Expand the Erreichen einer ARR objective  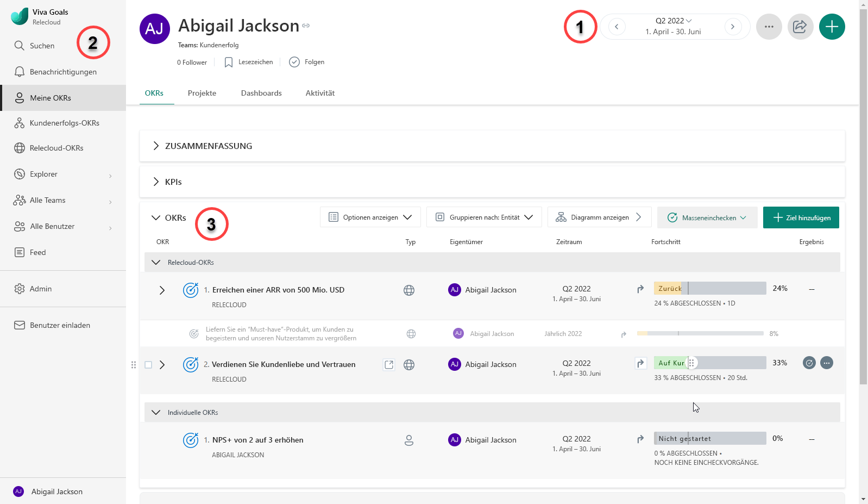tap(162, 290)
